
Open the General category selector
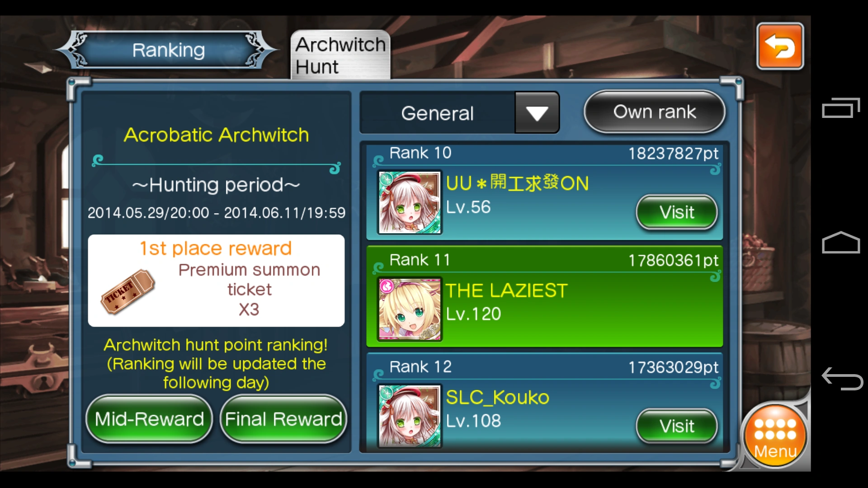coord(459,113)
